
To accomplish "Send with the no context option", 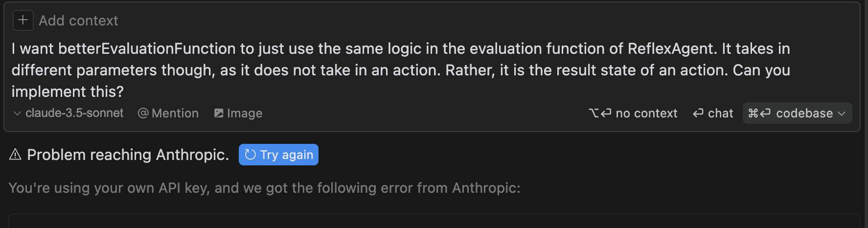I will click(646, 113).
